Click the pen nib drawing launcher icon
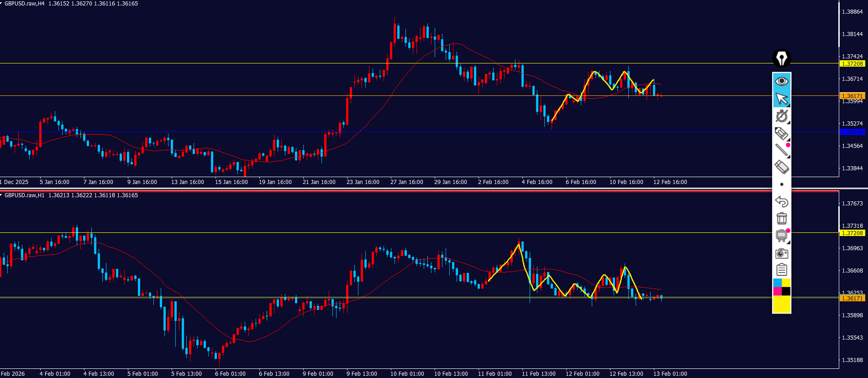 point(782,58)
